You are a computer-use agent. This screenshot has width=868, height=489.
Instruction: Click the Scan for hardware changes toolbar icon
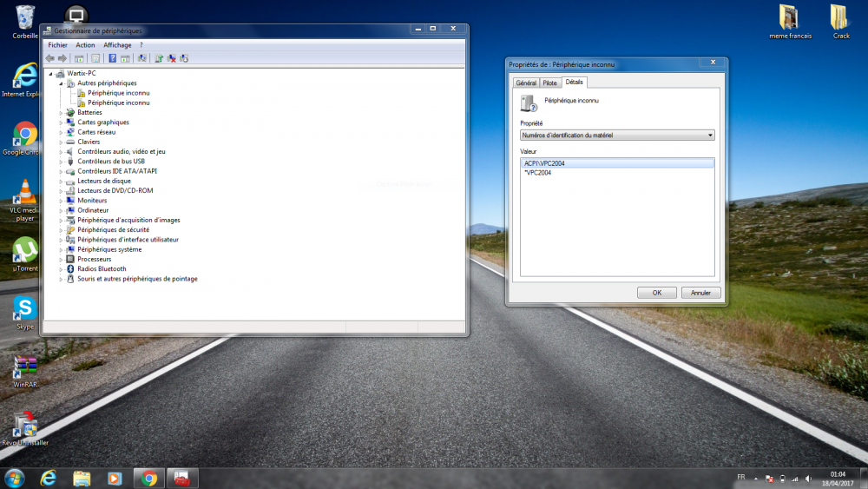[x=142, y=58]
